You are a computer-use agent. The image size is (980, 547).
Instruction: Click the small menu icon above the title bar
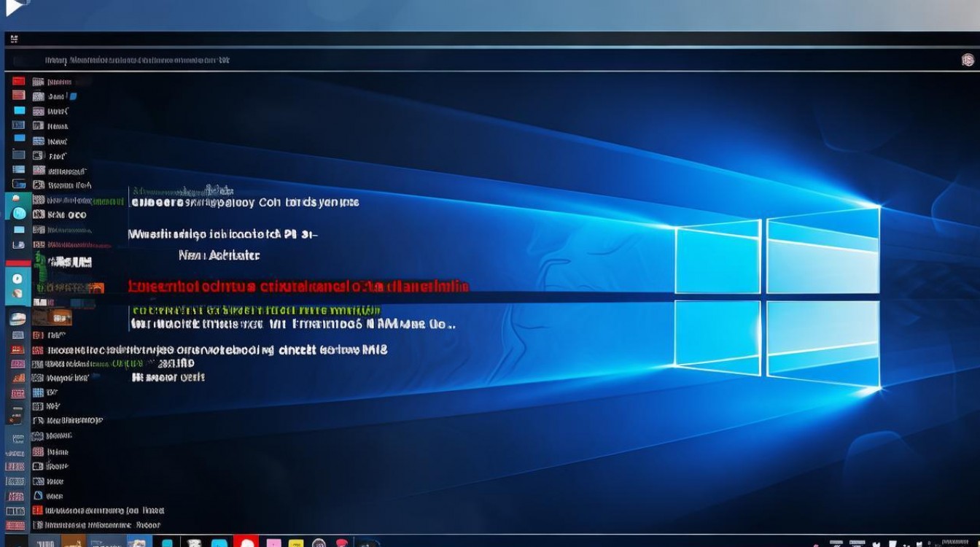click(14, 39)
